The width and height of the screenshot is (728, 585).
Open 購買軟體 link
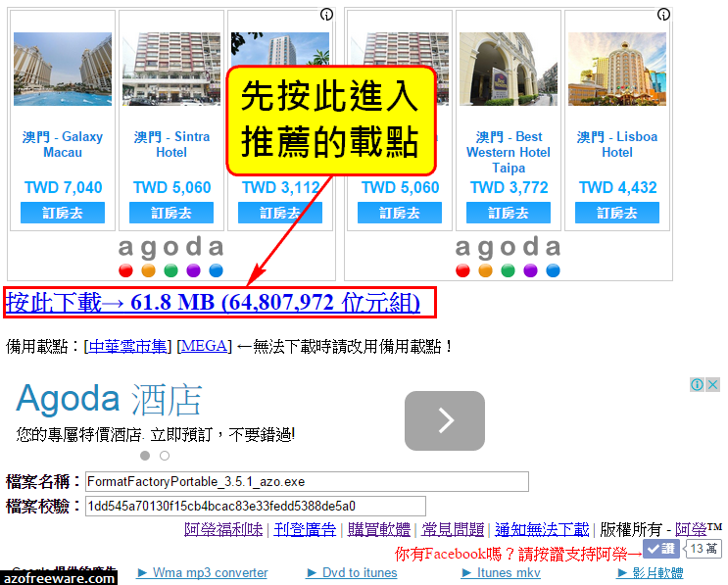point(379,529)
